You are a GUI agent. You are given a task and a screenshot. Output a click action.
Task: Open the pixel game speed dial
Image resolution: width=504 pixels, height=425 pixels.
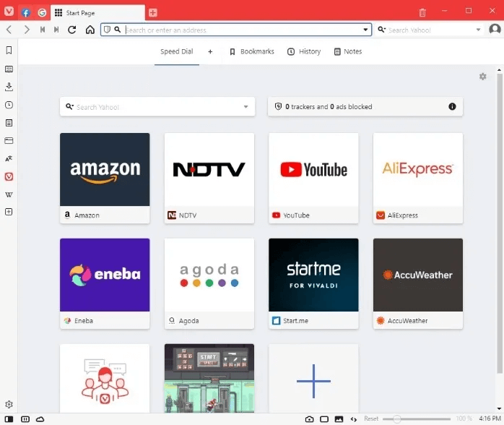pyautogui.click(x=209, y=378)
